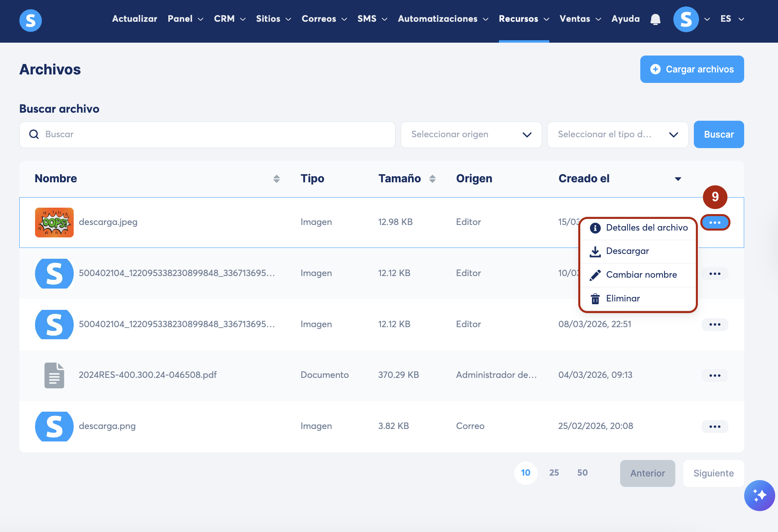
Task: Open the Seleccionar el tipo dropdown
Action: (x=617, y=135)
